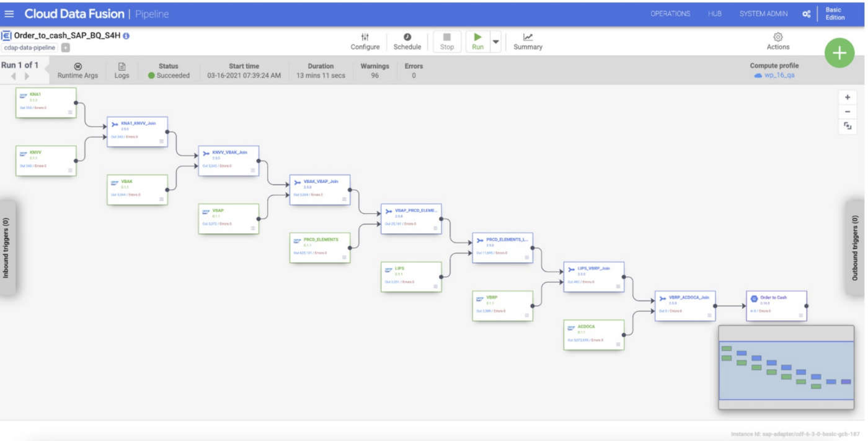The width and height of the screenshot is (868, 441).
Task: Click the green plus button to add a node
Action: click(x=839, y=53)
